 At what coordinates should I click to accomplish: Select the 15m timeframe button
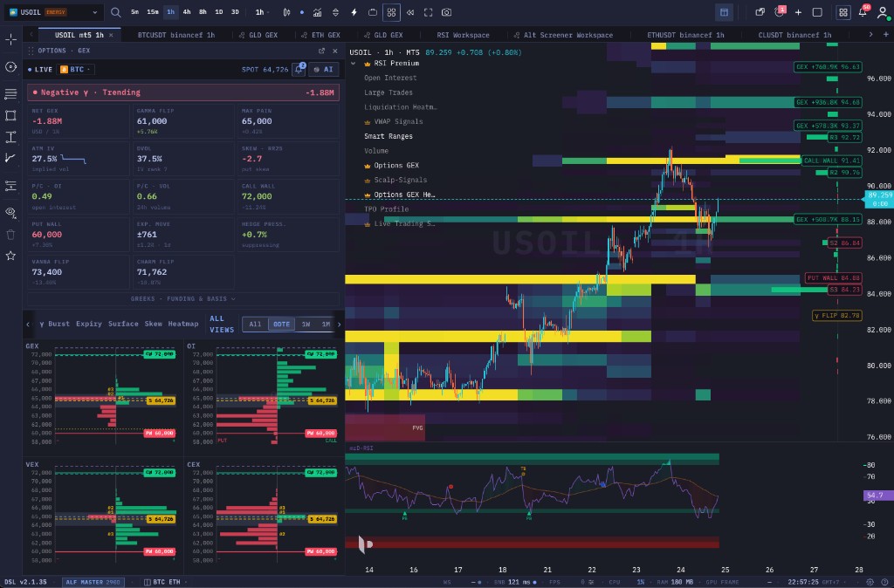coord(152,12)
